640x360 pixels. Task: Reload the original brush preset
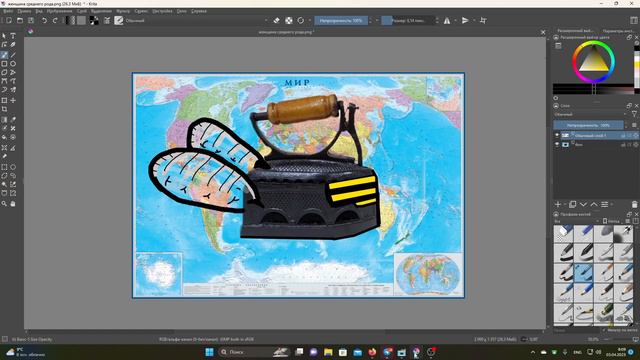301,20
